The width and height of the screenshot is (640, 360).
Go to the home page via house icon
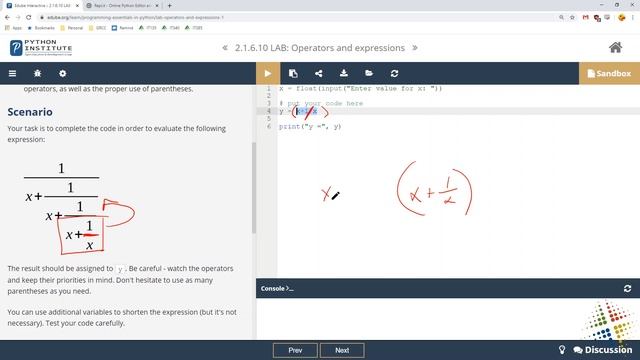(616, 48)
